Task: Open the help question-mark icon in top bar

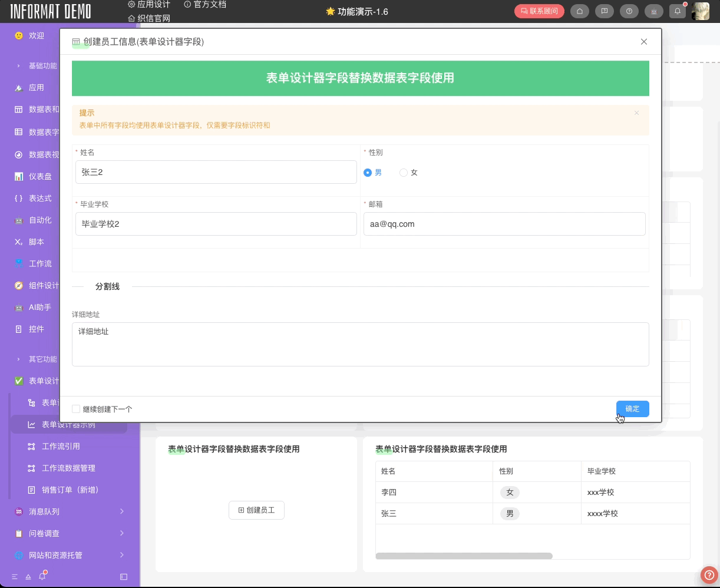Action: (629, 11)
